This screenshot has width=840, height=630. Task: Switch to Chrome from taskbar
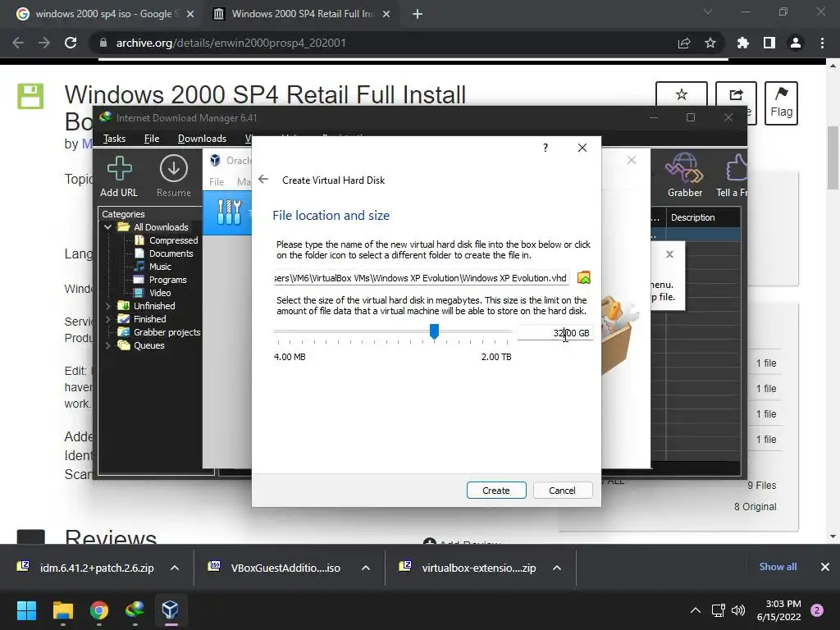pos(99,609)
